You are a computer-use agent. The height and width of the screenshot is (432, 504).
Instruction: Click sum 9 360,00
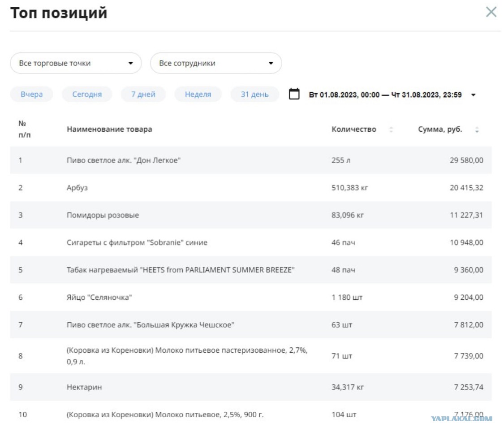[x=469, y=270]
